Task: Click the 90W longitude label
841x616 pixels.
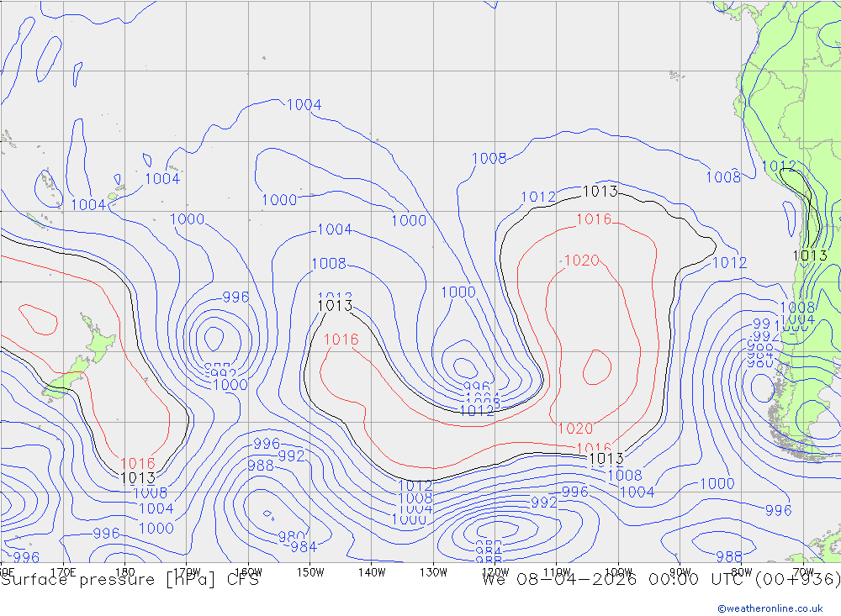Action: 680,572
